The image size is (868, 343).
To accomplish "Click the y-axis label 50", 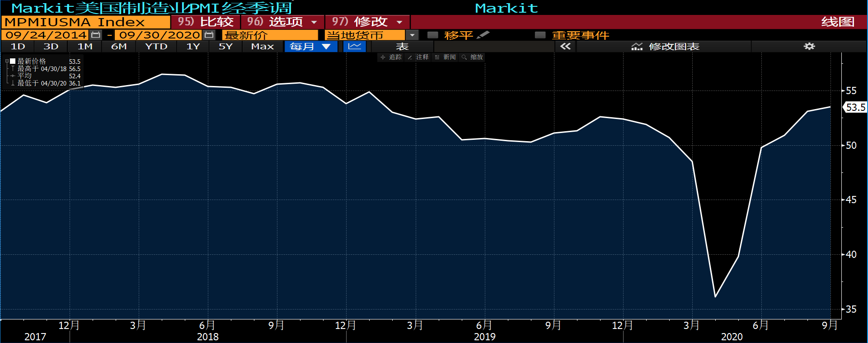I will point(851,145).
